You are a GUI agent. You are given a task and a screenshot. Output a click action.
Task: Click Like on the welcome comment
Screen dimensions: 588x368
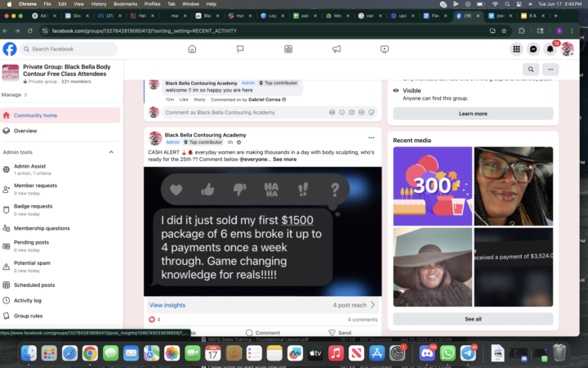(184, 100)
